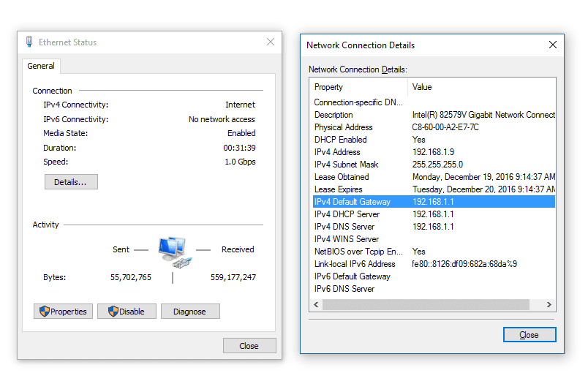Select the IPv4 Subnet Mask row

click(x=434, y=165)
